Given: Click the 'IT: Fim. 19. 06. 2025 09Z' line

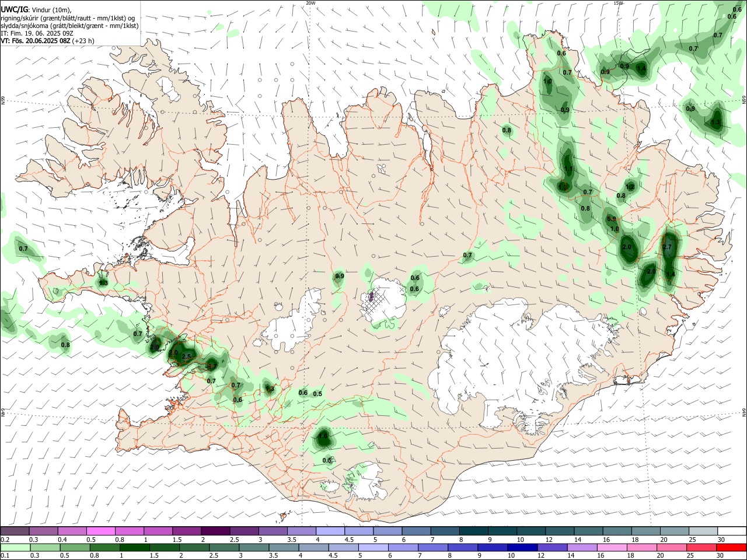Looking at the screenshot, I should 37,33.
